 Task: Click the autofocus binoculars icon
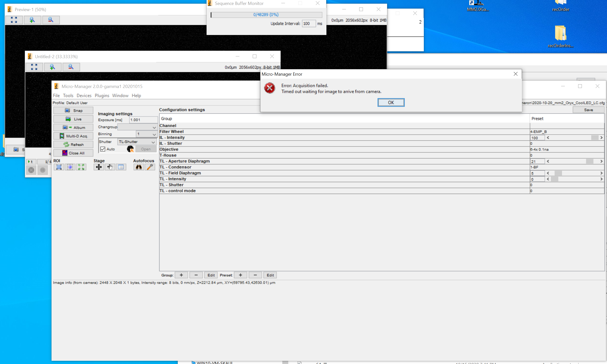coord(139,167)
